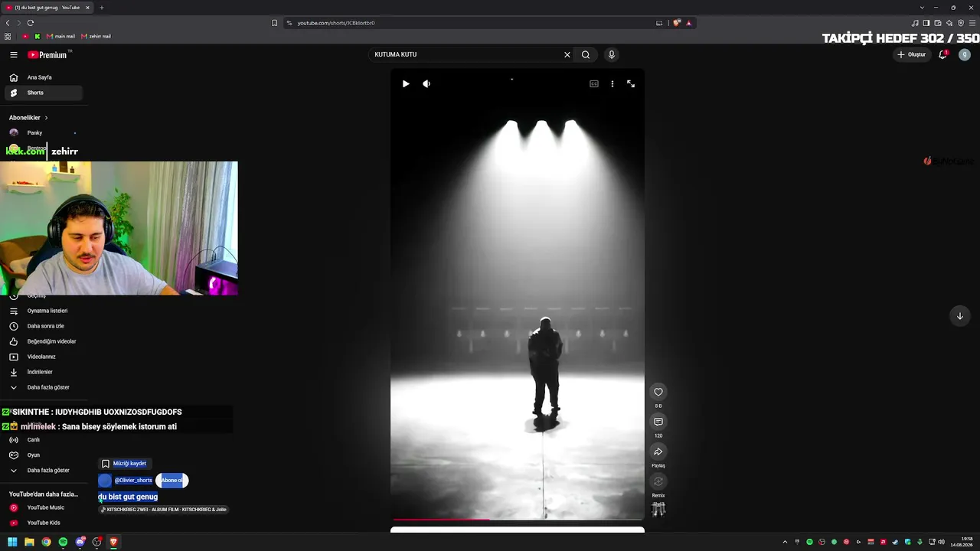This screenshot has height=551, width=980.
Task: Open 'main mail' bookmark
Action: [60, 37]
